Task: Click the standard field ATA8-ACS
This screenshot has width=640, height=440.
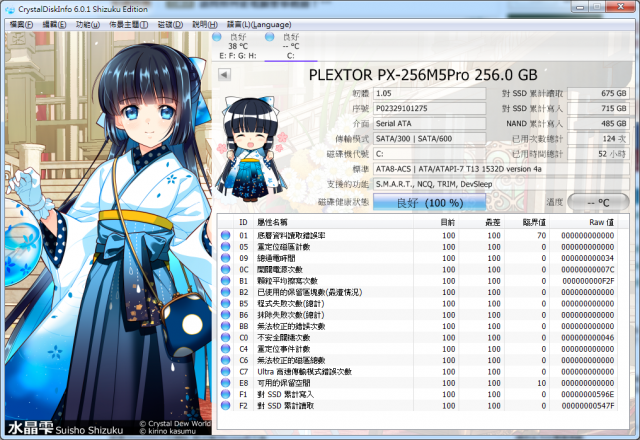Action: 501,169
